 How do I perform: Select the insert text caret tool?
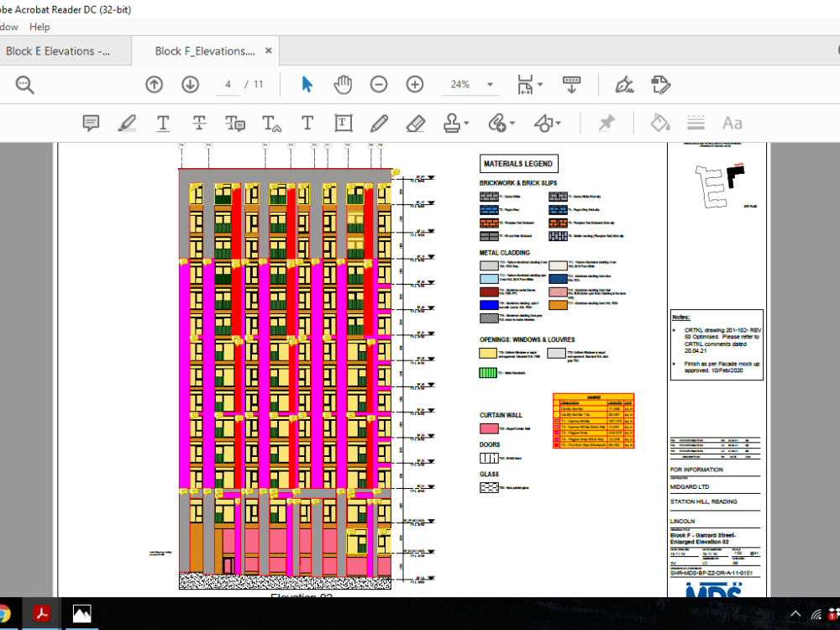click(271, 123)
